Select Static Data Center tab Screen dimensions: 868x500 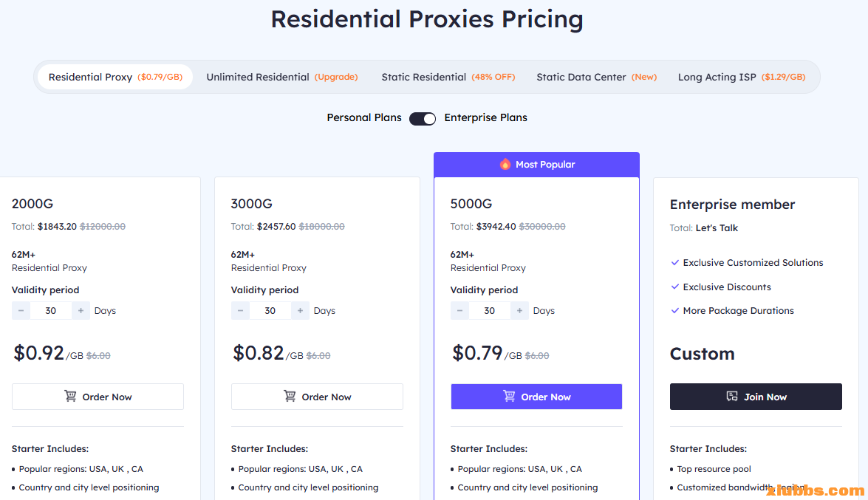coord(596,77)
